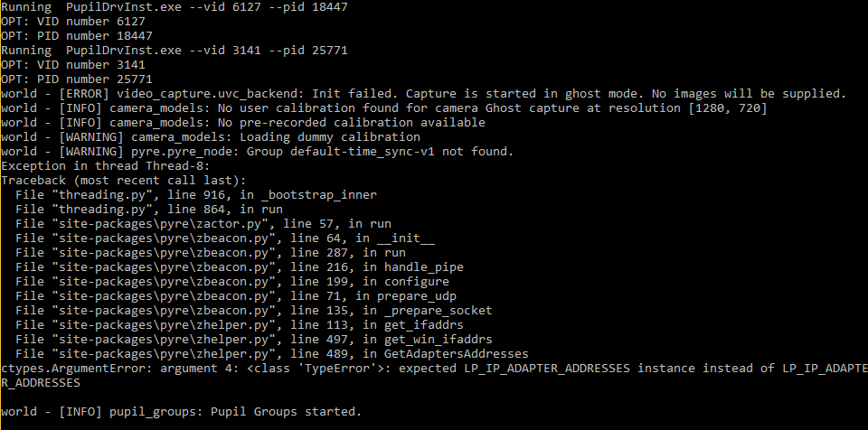
Task: Click the [ERROR] video_capture.uvc_backend message
Action: click(424, 94)
